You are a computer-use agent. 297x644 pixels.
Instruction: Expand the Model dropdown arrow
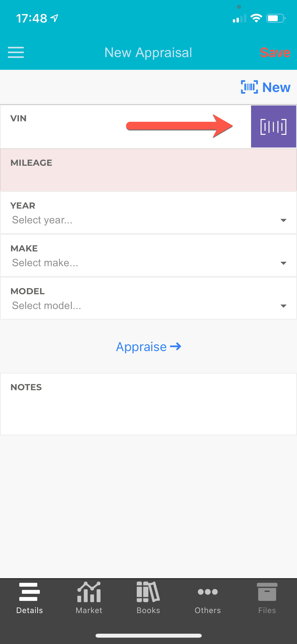283,306
